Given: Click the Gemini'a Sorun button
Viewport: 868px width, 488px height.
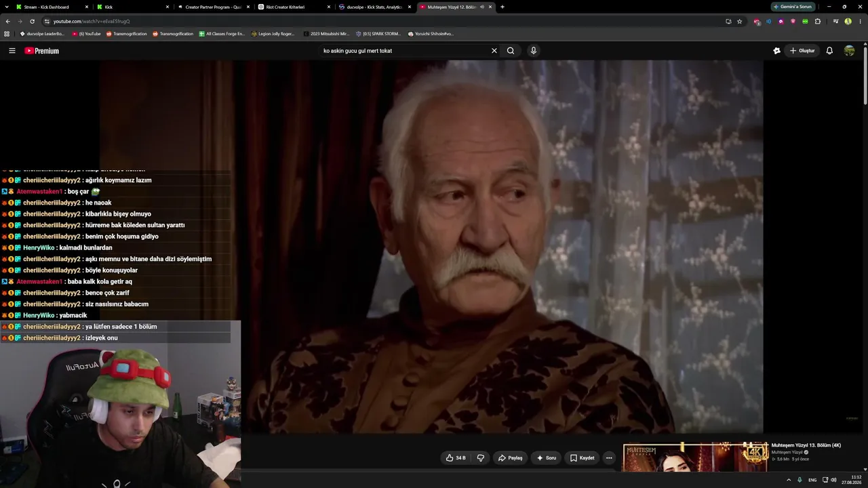Looking at the screenshot, I should pos(793,7).
